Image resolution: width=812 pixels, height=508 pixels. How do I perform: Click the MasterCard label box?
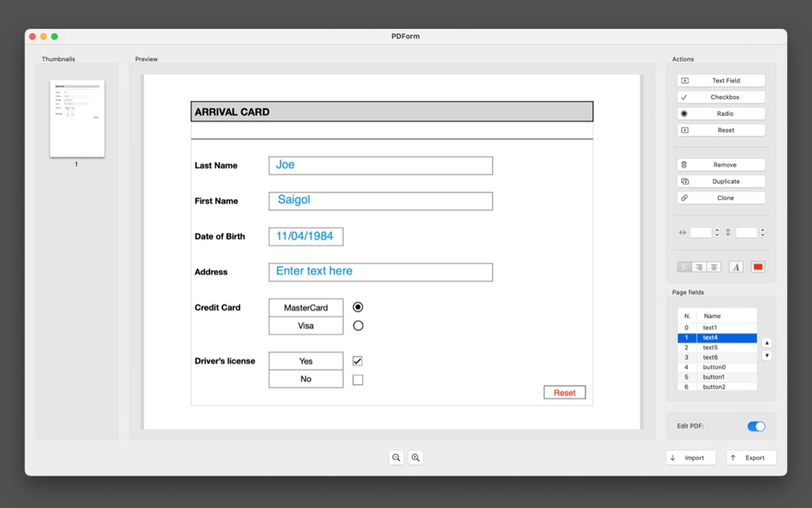pyautogui.click(x=305, y=307)
